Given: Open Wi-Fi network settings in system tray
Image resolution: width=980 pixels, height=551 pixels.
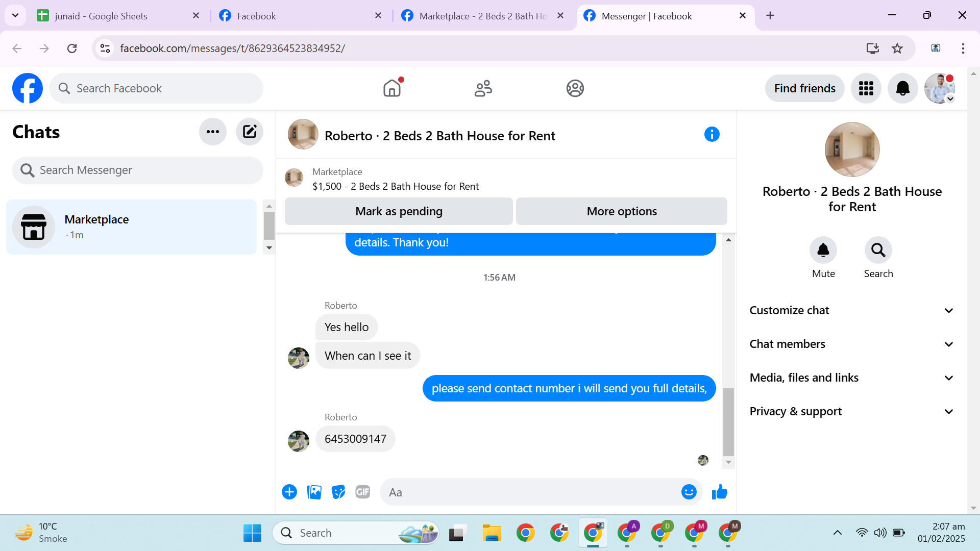Looking at the screenshot, I should [862, 533].
